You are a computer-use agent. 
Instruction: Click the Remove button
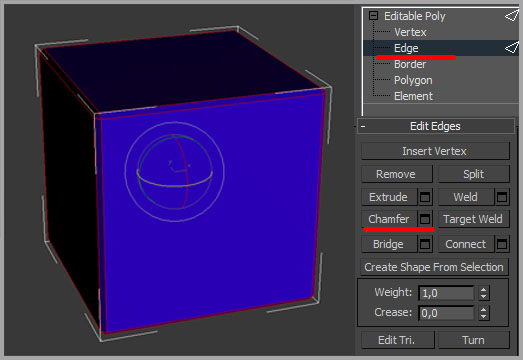coord(397,174)
